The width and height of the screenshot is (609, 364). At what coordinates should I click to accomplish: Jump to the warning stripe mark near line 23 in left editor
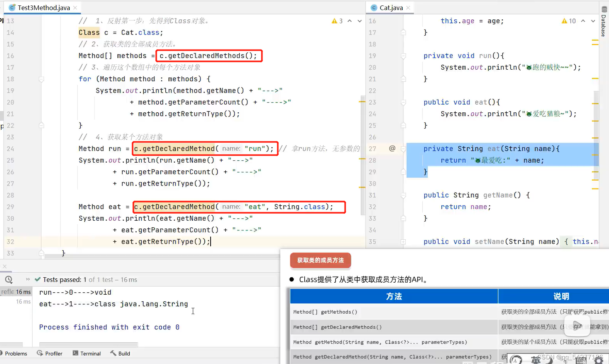coord(362,102)
